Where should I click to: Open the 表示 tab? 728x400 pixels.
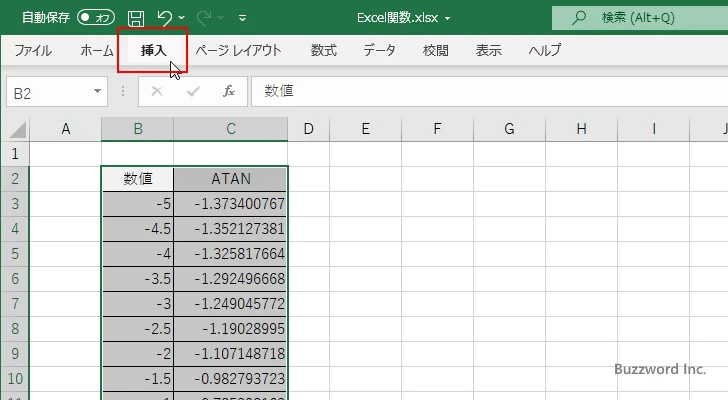(488, 50)
